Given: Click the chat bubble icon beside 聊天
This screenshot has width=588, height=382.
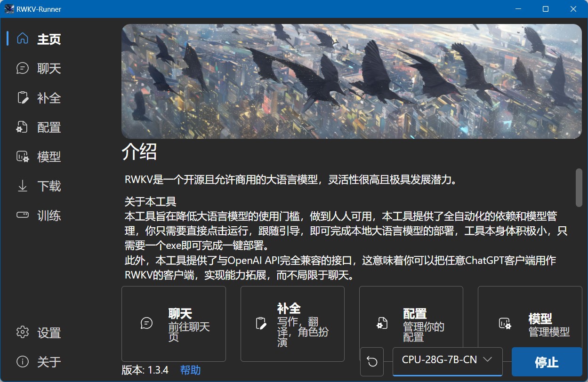Looking at the screenshot, I should click(22, 68).
